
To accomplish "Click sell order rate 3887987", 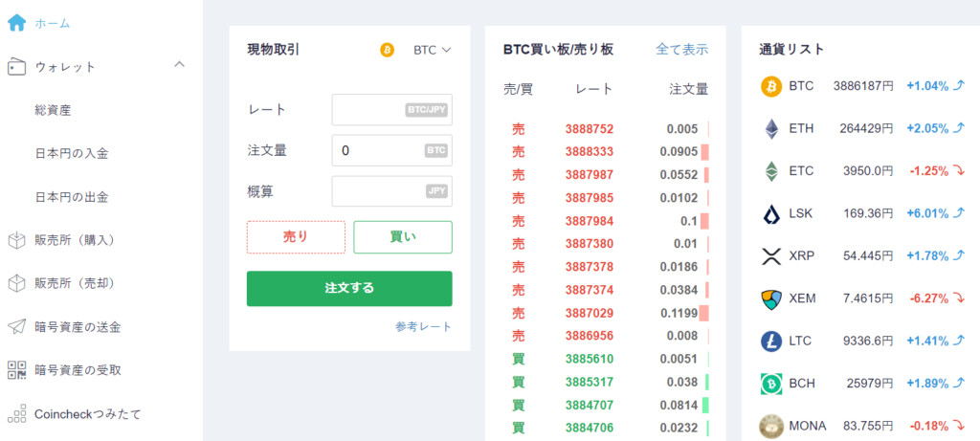I will pyautogui.click(x=590, y=175).
